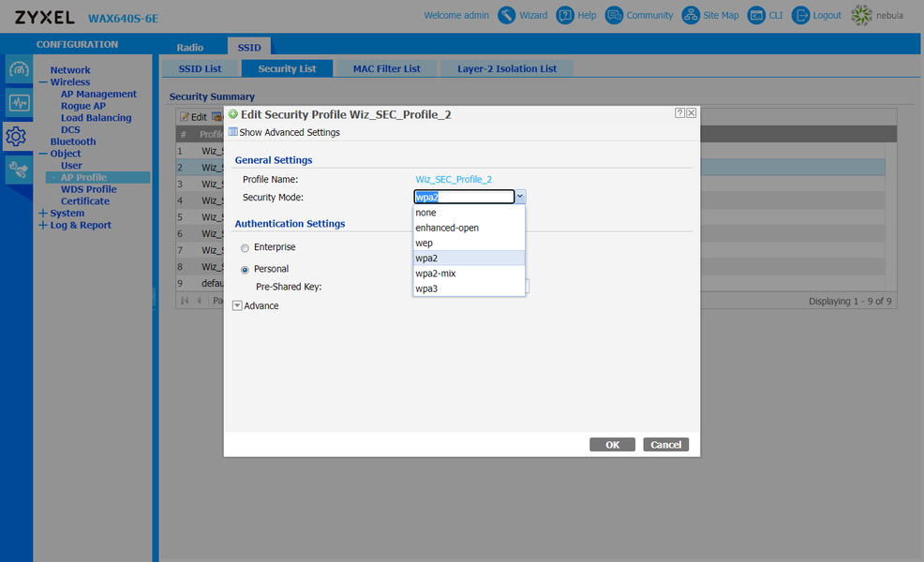
Task: Open the CLI console icon
Action: tap(756, 15)
